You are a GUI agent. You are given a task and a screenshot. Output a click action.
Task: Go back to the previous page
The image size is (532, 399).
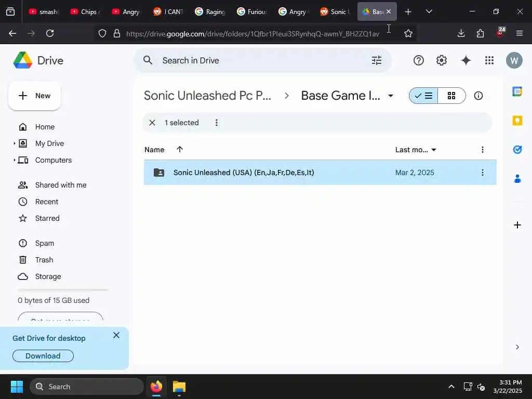(12, 33)
